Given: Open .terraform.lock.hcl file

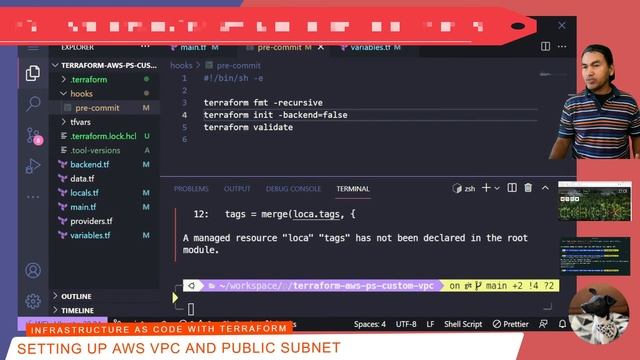Looking at the screenshot, I should pos(104,136).
